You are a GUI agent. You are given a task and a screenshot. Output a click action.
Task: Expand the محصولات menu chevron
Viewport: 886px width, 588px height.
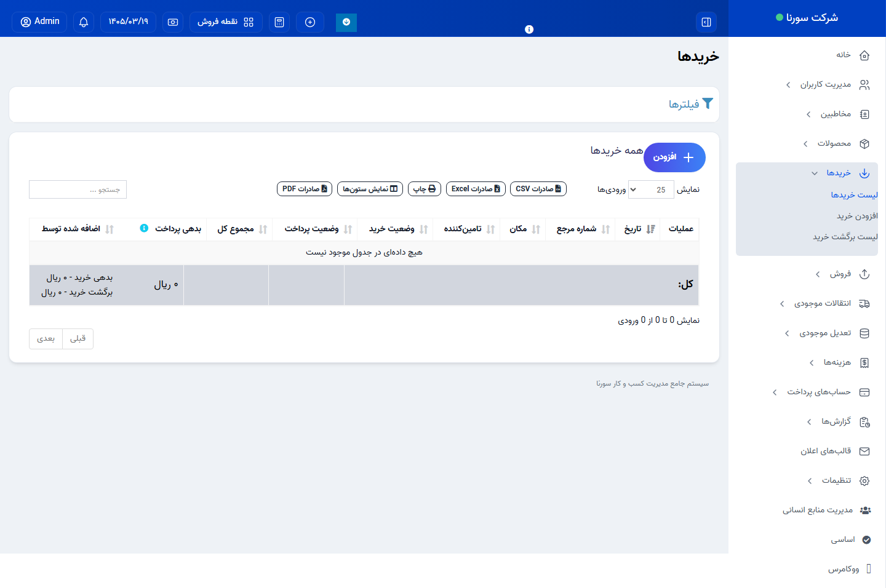tap(805, 144)
